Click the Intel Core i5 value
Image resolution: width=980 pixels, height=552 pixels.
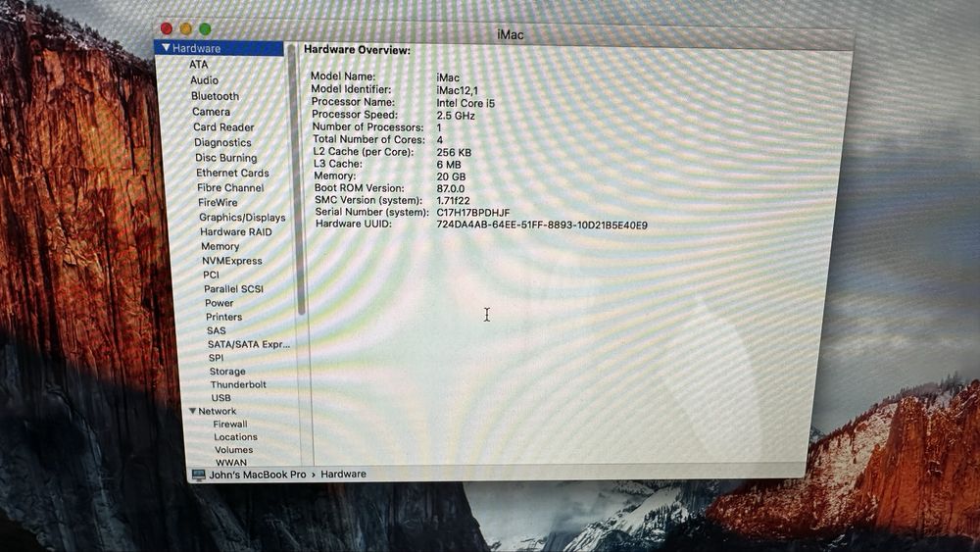click(465, 103)
